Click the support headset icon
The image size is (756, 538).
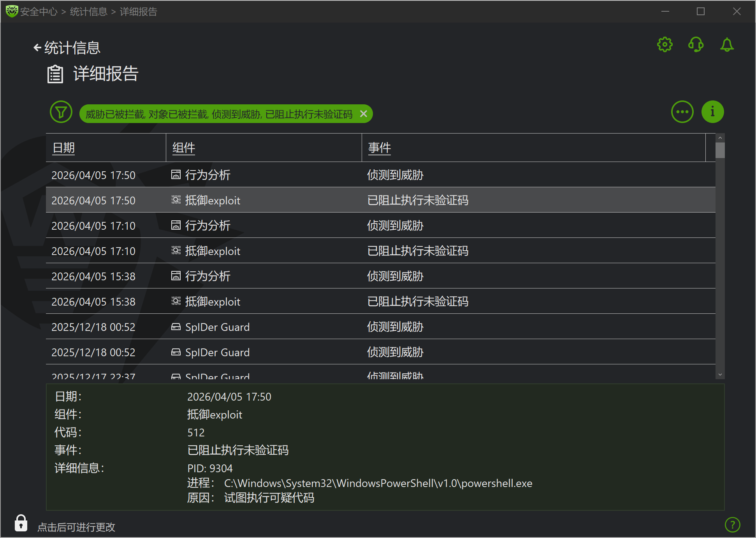point(696,45)
